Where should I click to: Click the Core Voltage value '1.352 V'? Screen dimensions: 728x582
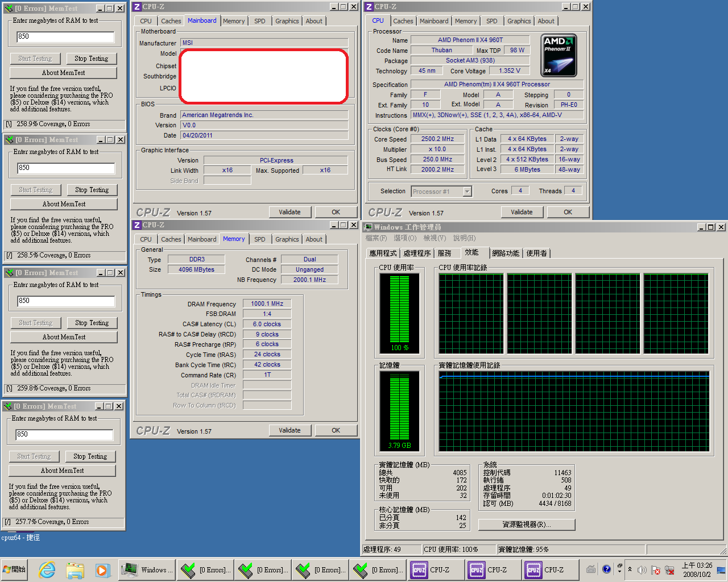click(510, 70)
